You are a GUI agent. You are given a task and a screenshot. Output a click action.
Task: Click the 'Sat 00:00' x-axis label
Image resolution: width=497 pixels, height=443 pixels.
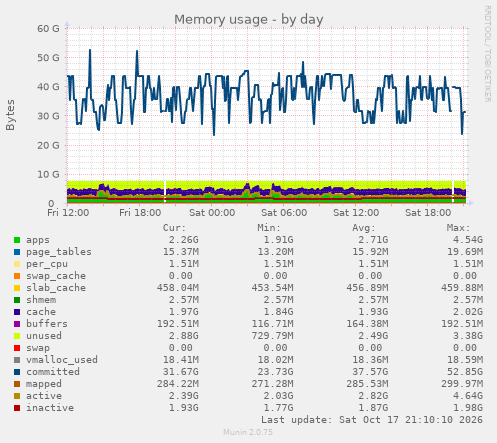pos(212,213)
